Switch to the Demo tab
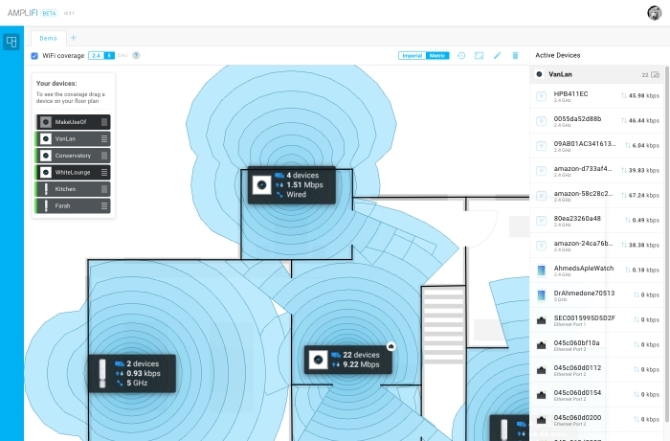The height and width of the screenshot is (441, 670). 48,38
